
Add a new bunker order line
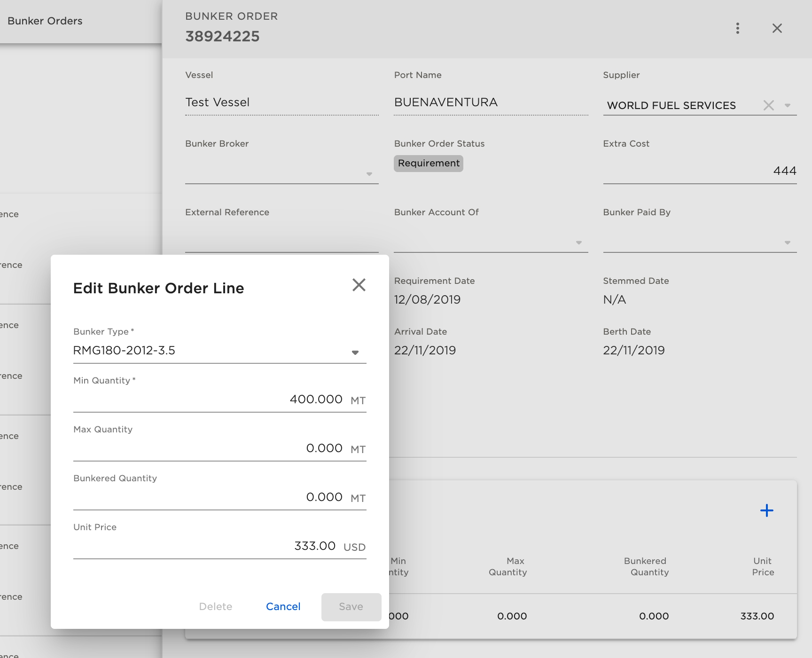coord(766,510)
